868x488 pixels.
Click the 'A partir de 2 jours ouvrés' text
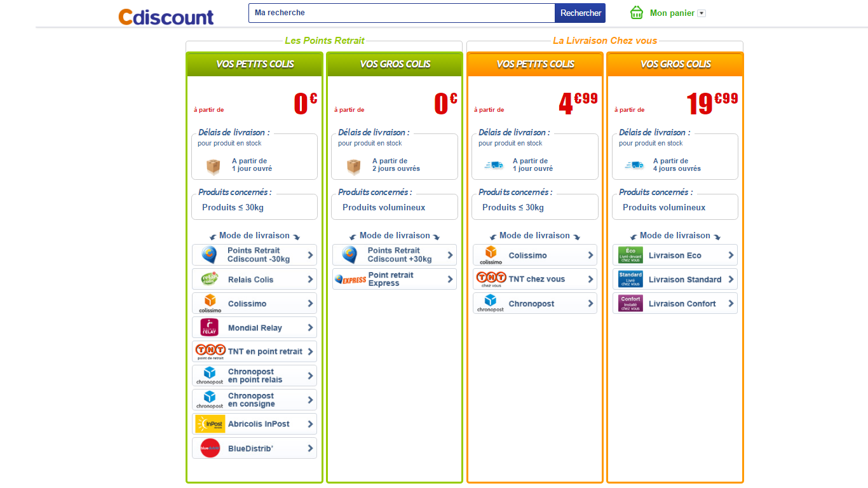(x=396, y=165)
